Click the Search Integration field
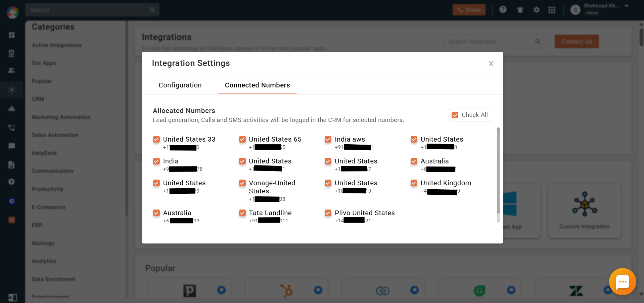644x303 pixels. coord(494,42)
